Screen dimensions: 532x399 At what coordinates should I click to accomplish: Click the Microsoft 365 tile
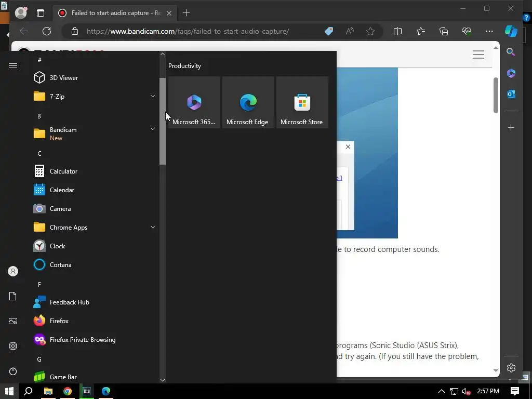point(194,102)
